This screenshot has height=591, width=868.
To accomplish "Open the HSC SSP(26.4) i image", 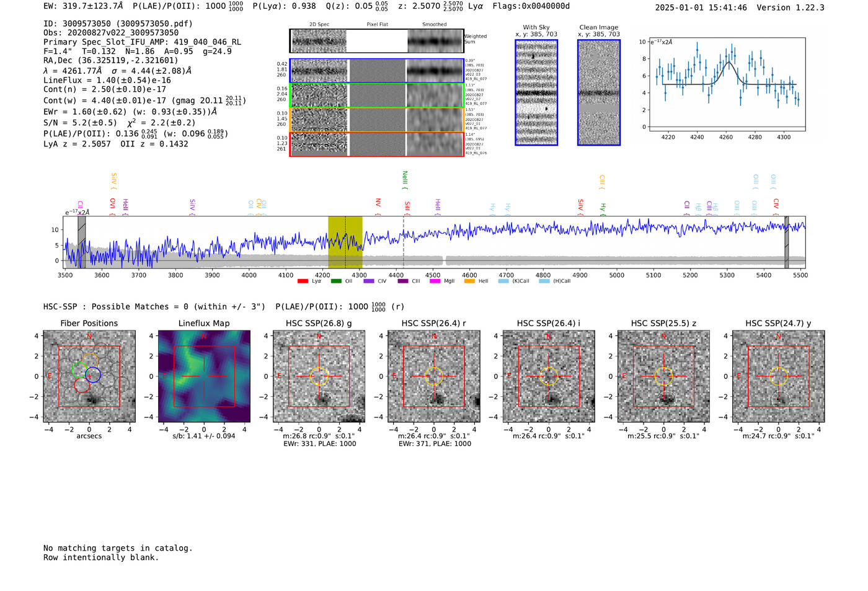I will [549, 376].
